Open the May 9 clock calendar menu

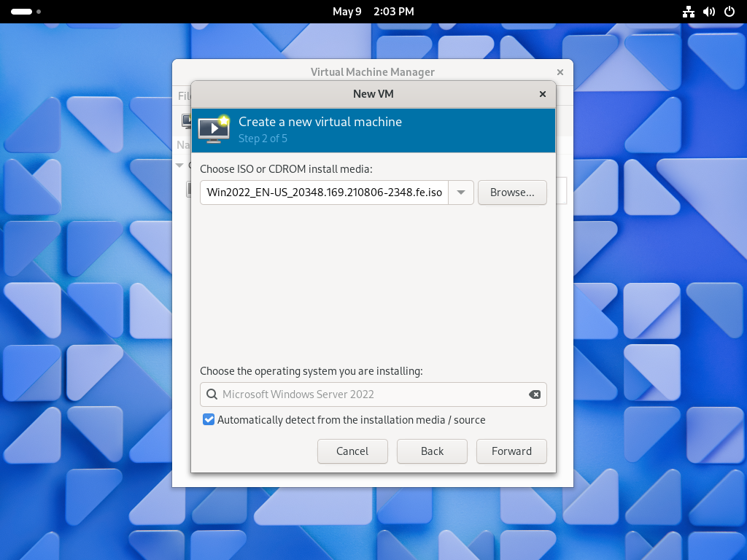pyautogui.click(x=373, y=12)
